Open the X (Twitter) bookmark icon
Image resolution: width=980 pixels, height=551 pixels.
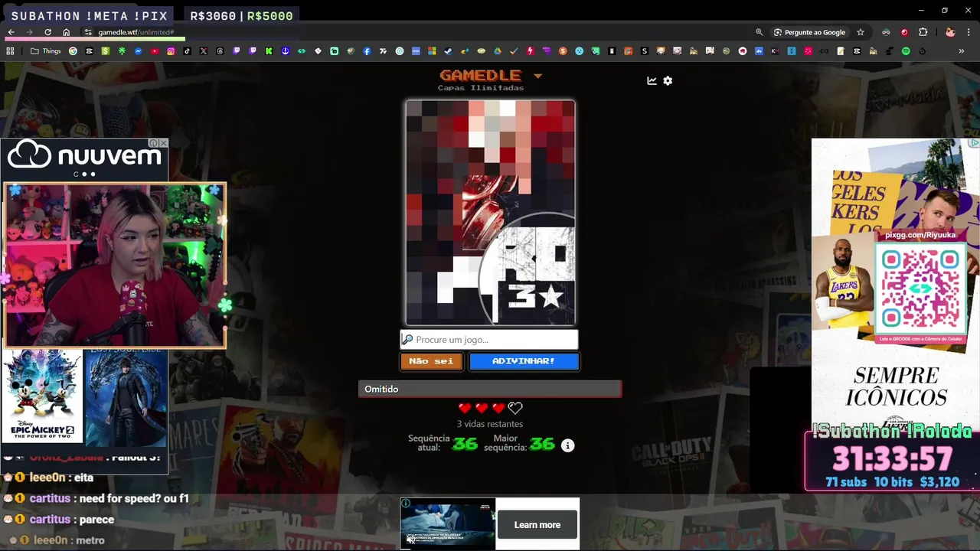pyautogui.click(x=204, y=51)
